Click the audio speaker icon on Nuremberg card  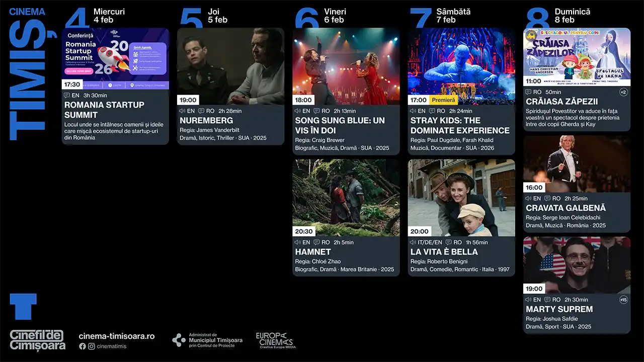point(182,111)
